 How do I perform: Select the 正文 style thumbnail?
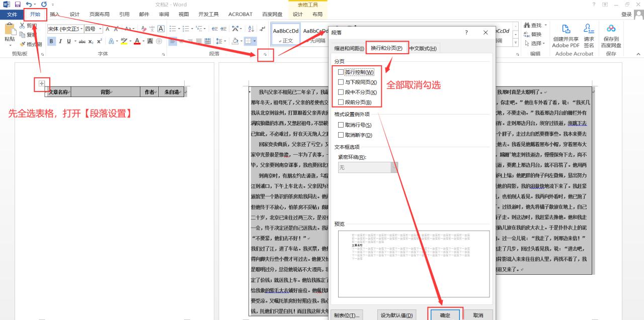286,35
